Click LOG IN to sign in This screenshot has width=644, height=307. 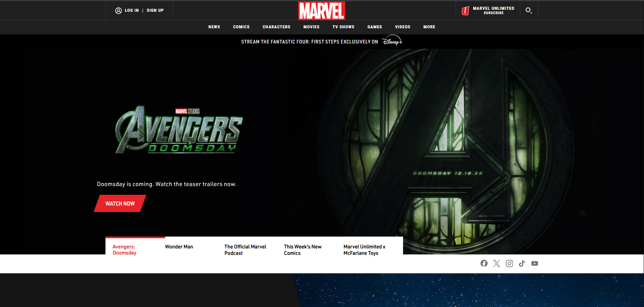pos(131,10)
